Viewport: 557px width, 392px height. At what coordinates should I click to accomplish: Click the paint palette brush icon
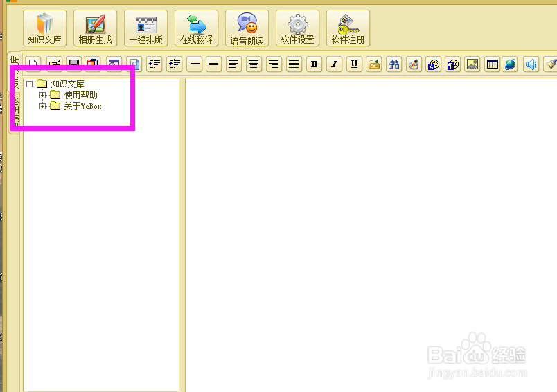[414, 64]
